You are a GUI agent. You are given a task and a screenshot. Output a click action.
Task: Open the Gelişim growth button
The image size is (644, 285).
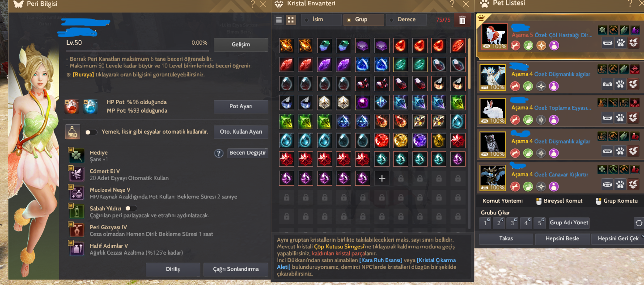click(241, 45)
